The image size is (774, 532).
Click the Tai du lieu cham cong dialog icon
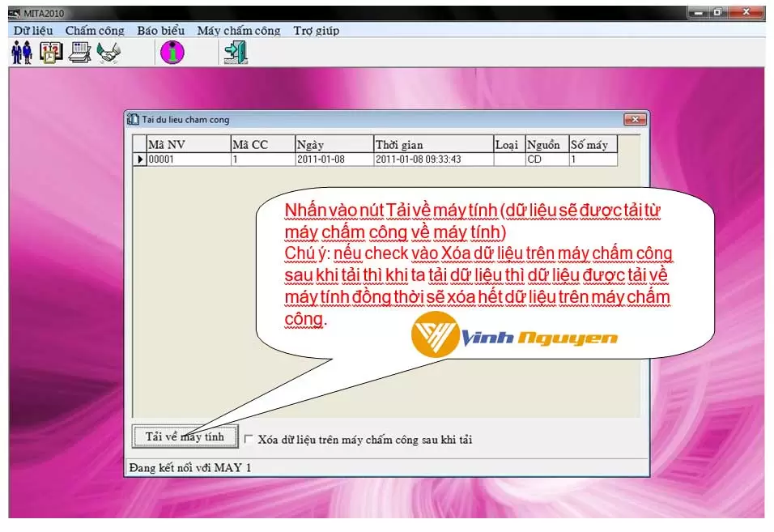pos(134,119)
